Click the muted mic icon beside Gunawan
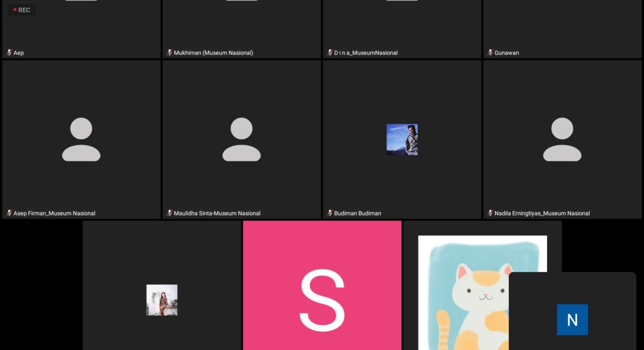 pos(490,52)
